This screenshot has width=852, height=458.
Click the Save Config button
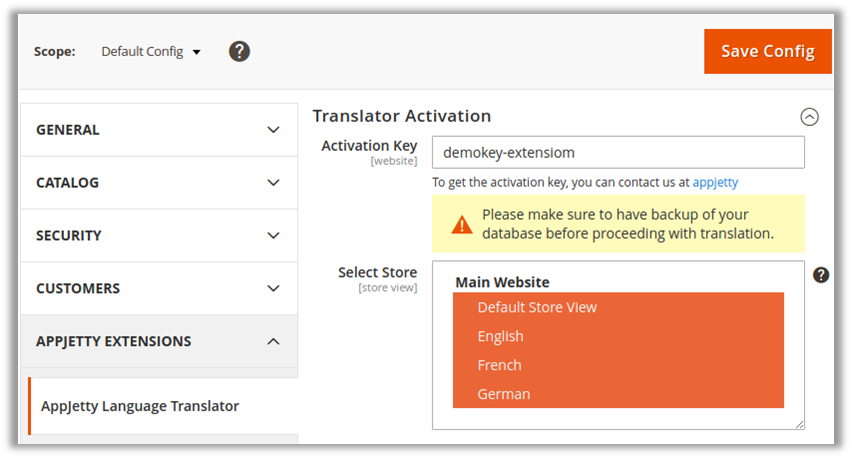click(x=767, y=51)
